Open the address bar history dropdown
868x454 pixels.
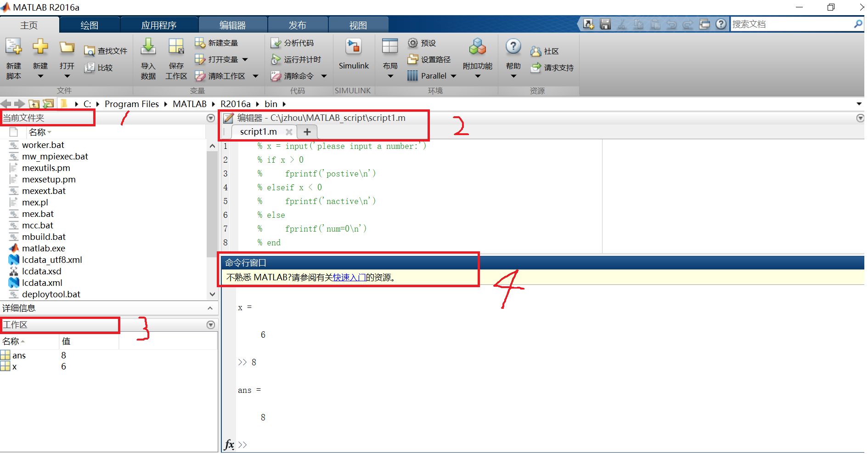[x=859, y=104]
